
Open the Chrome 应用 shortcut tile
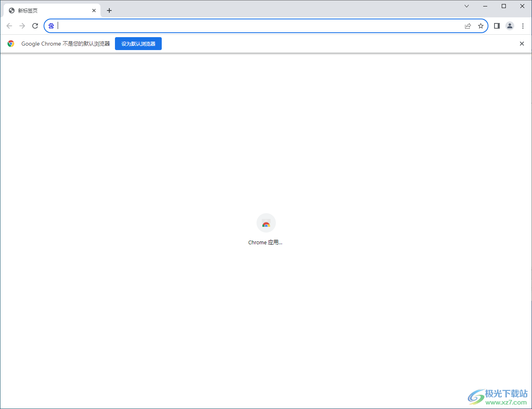(x=266, y=229)
